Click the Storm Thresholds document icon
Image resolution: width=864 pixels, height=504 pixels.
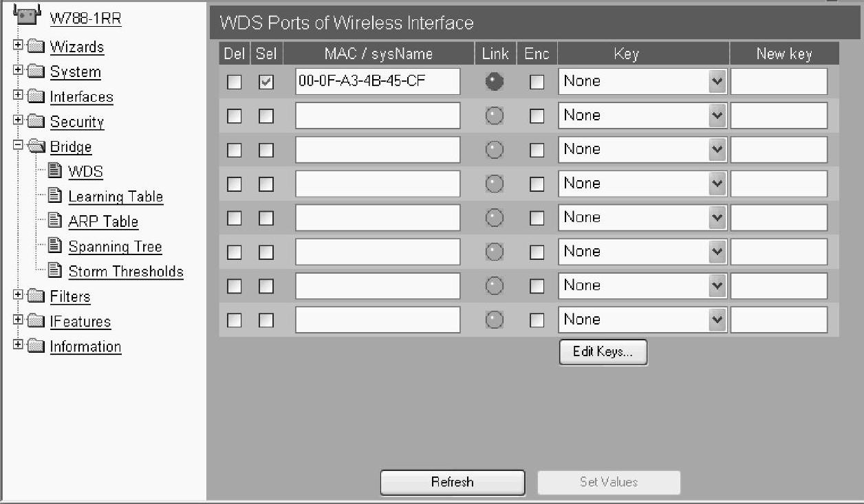(56, 271)
